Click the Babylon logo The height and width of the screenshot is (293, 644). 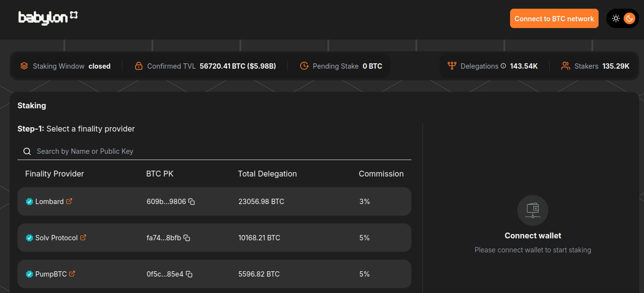(x=48, y=16)
